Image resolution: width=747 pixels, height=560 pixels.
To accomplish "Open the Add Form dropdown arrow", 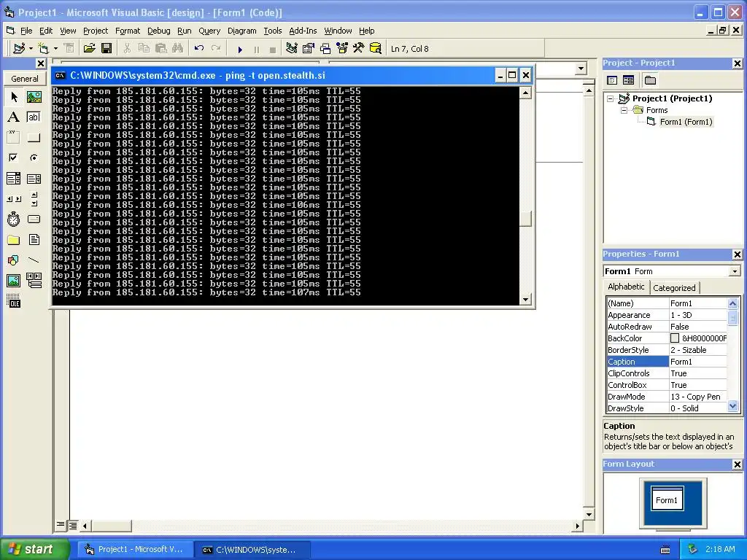I will click(55, 48).
